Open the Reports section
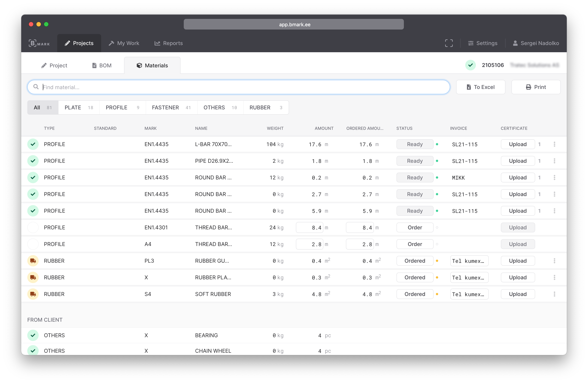The image size is (588, 383). pos(168,43)
